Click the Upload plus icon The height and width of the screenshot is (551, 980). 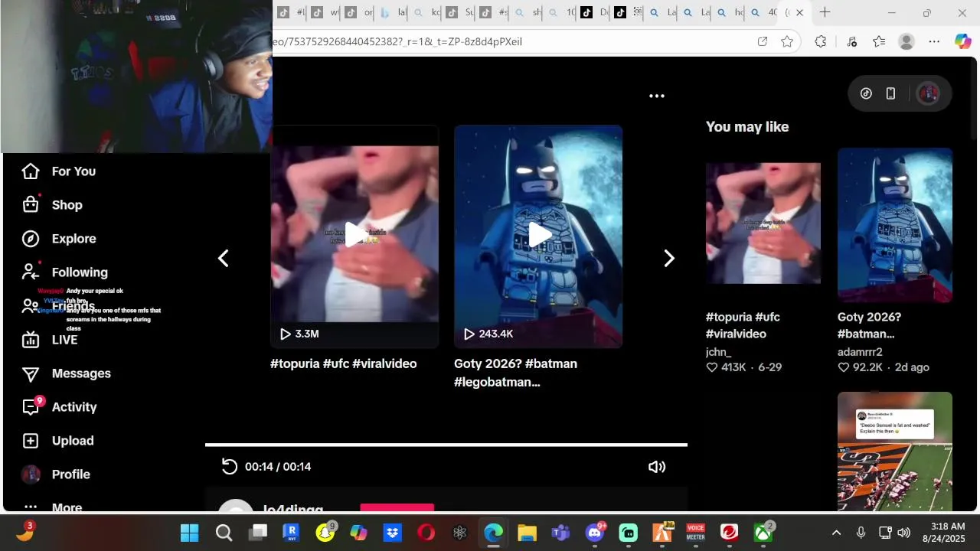[x=31, y=441]
